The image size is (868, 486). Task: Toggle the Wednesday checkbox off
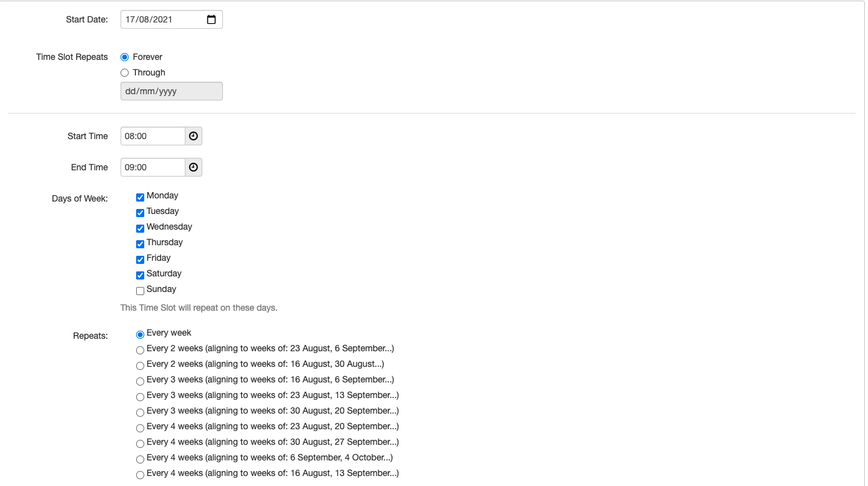pos(140,228)
